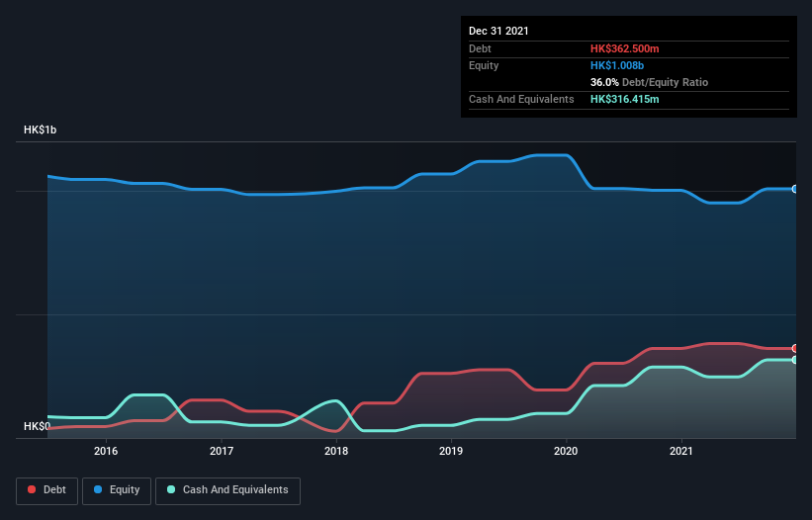
Task: Toggle Cash And Equivalents legend button
Action: click(x=227, y=490)
